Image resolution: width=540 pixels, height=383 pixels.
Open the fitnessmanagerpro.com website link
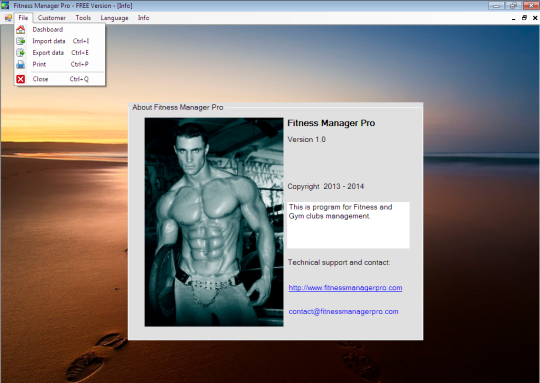click(345, 288)
